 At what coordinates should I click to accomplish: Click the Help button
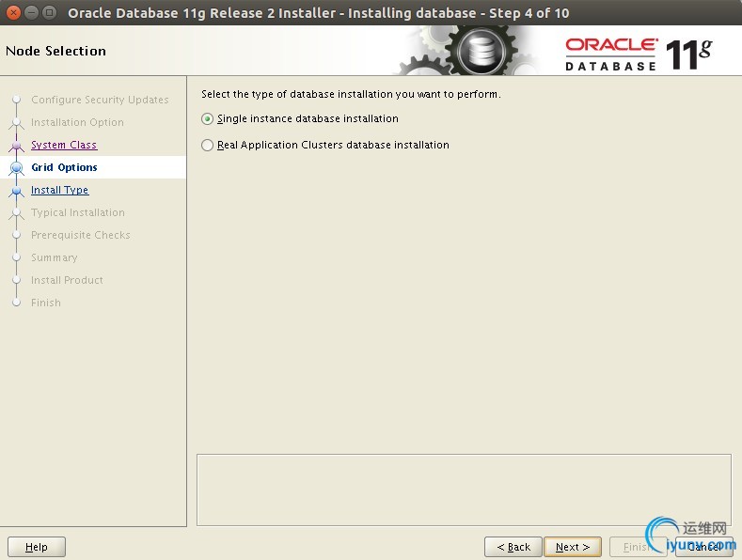37,547
